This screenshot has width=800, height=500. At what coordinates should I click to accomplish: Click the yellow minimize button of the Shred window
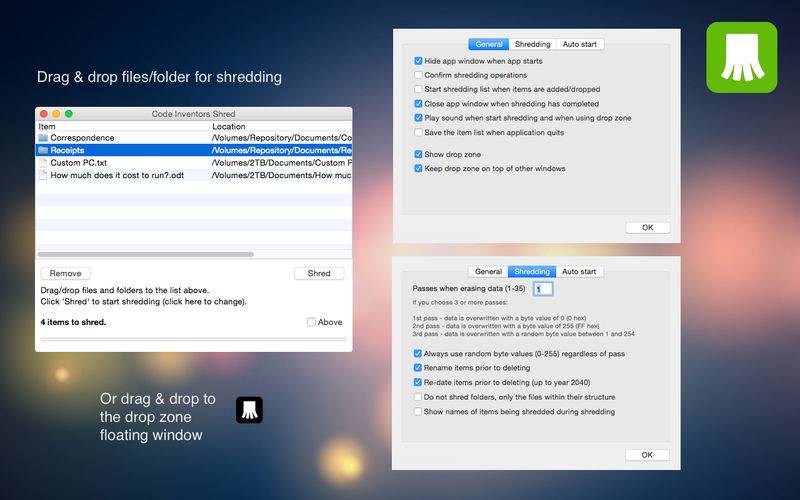click(56, 114)
